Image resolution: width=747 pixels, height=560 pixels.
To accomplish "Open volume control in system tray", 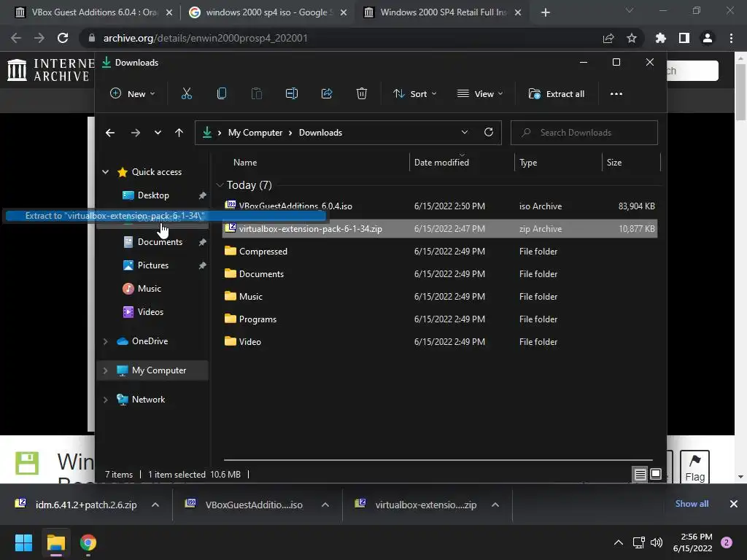I will tap(657, 542).
